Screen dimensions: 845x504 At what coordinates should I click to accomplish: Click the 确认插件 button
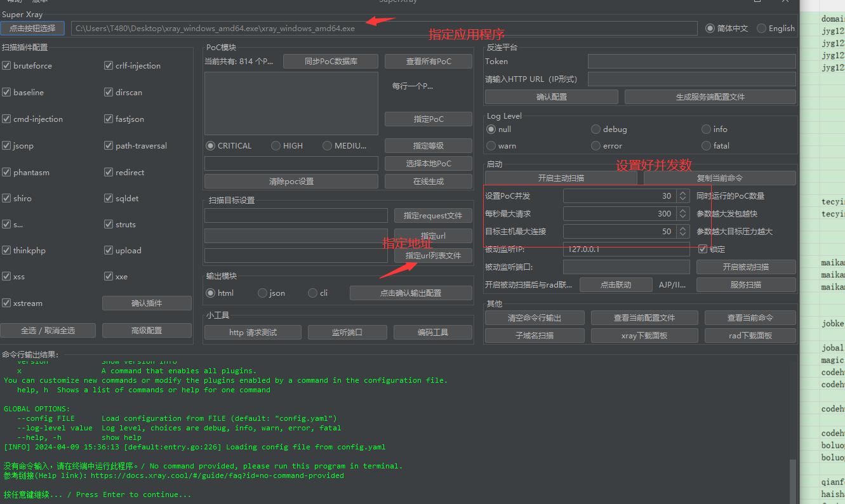click(x=147, y=303)
